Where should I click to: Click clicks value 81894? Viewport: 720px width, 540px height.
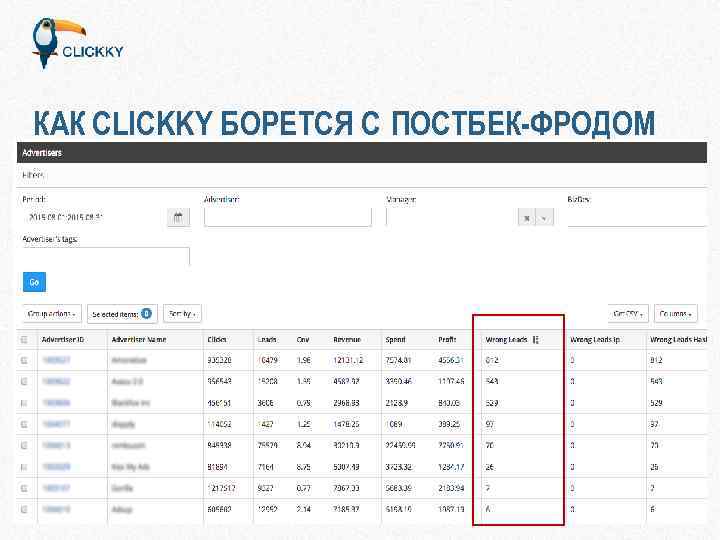(x=219, y=467)
